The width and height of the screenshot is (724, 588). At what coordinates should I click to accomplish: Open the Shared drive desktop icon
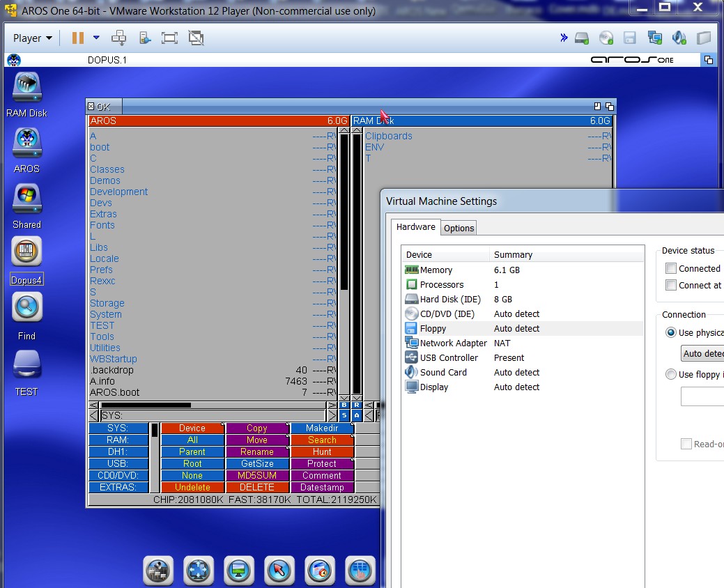click(26, 200)
